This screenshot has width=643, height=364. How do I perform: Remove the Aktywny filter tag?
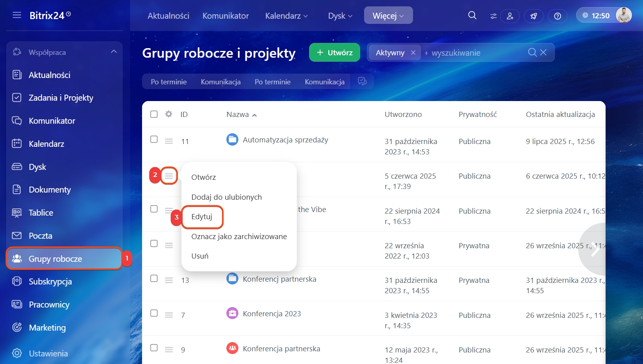pyautogui.click(x=413, y=53)
